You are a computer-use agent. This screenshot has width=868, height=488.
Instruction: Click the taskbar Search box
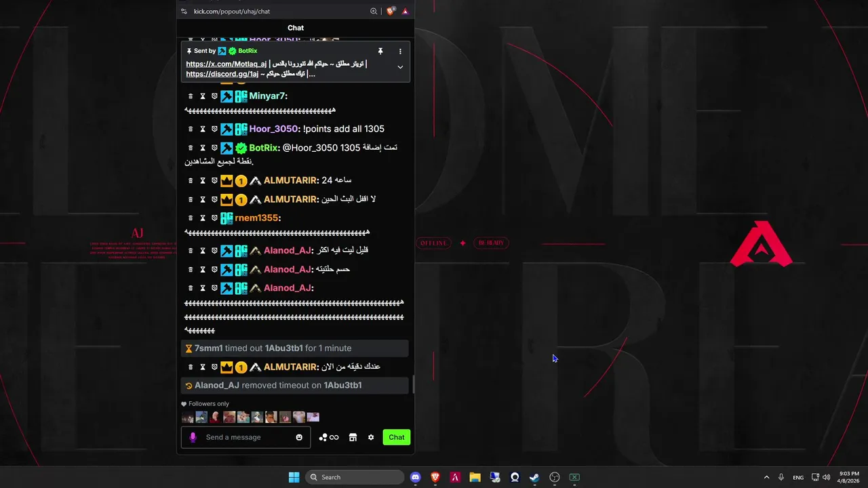pos(355,477)
